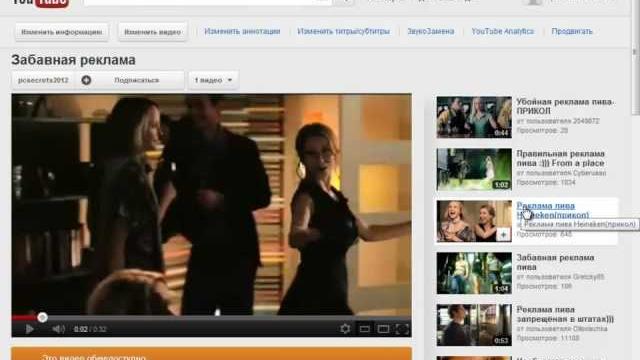
Task: Mute the video via speaker icon
Action: pos(58,329)
